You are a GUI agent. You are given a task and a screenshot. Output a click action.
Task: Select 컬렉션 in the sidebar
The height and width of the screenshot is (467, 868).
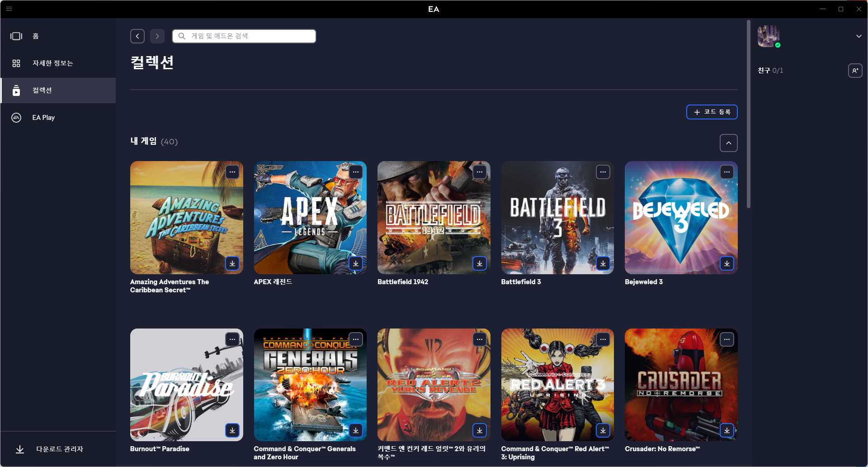[x=58, y=91]
